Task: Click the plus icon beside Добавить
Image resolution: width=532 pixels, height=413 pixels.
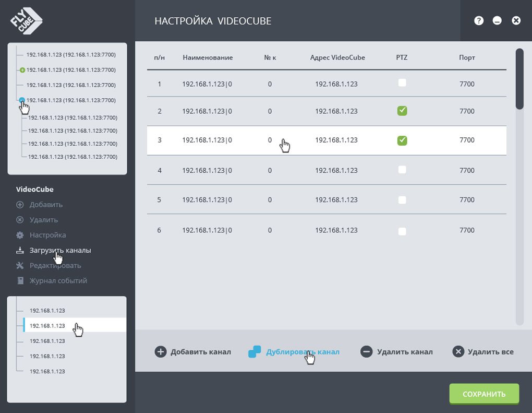Action: [x=20, y=205]
